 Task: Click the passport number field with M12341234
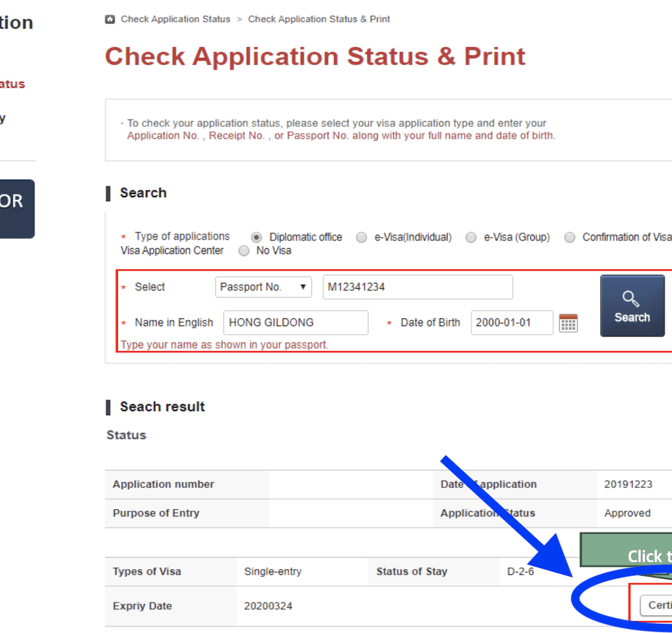click(x=417, y=287)
